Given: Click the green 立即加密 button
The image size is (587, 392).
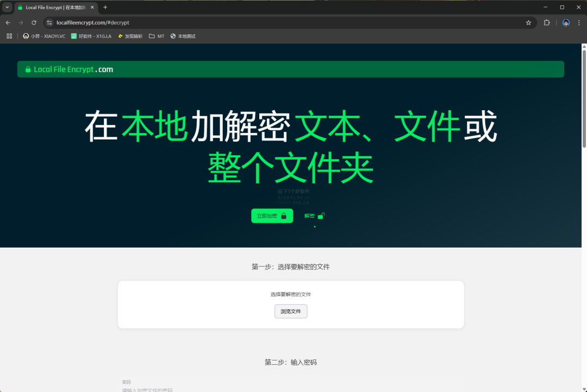Looking at the screenshot, I should coord(272,216).
